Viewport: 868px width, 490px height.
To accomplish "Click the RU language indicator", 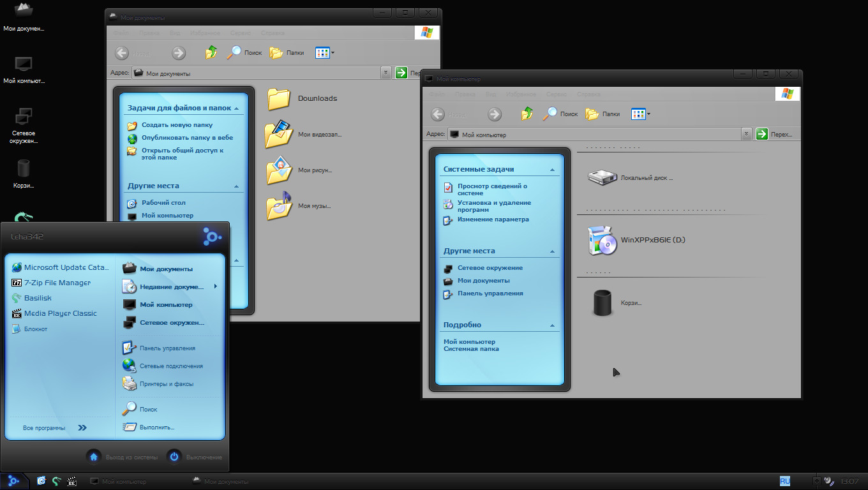I will point(784,481).
